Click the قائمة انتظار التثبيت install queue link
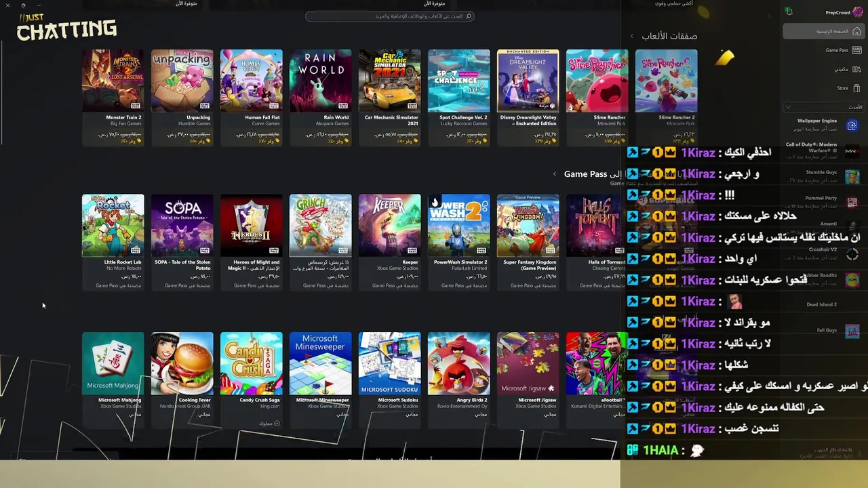 [833, 450]
